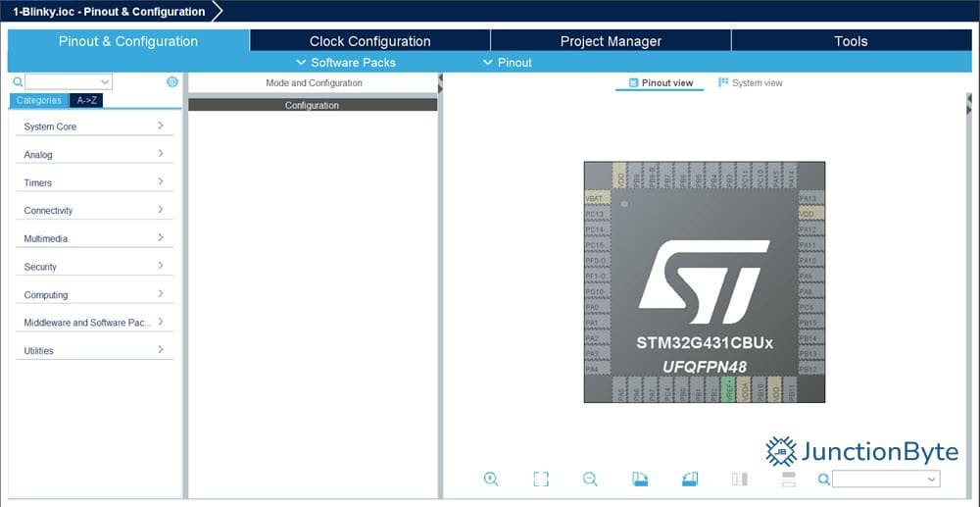980x507 pixels.
Task: Click the zoom in magnifier icon
Action: (x=491, y=479)
